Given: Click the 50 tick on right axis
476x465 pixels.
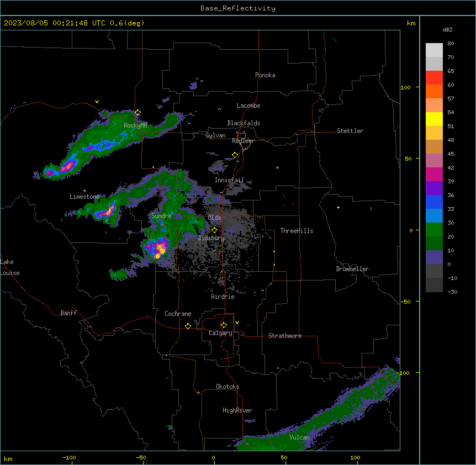Looking at the screenshot, I should tap(408, 158).
